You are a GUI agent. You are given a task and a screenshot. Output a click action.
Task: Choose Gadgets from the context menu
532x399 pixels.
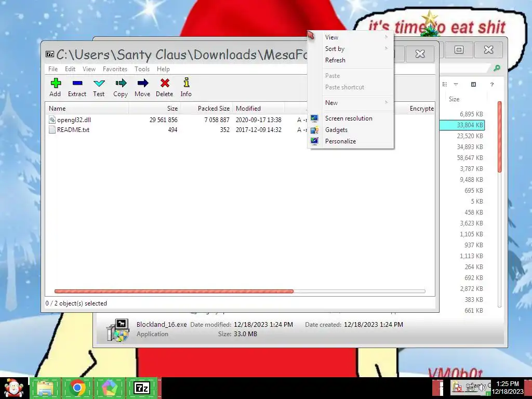pyautogui.click(x=351, y=130)
